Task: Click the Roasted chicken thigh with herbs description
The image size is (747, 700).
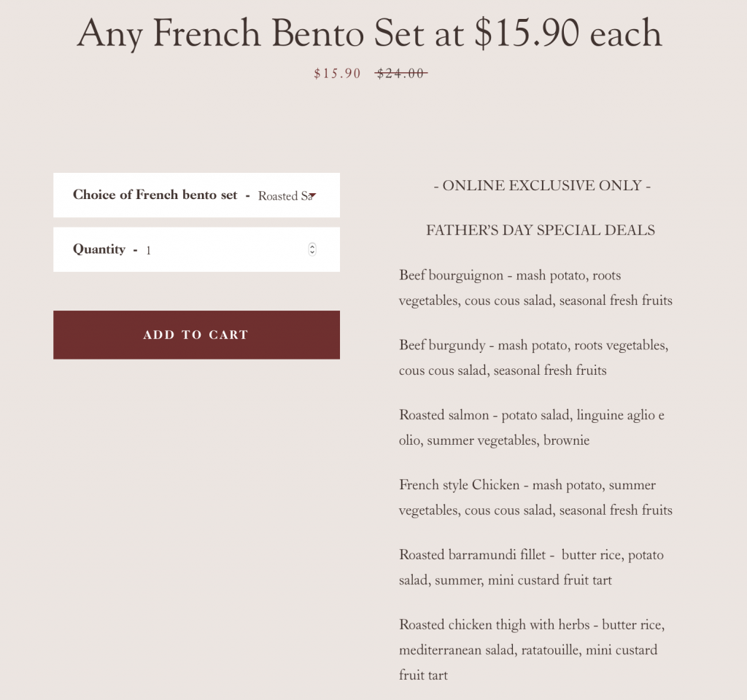Action: tap(532, 650)
